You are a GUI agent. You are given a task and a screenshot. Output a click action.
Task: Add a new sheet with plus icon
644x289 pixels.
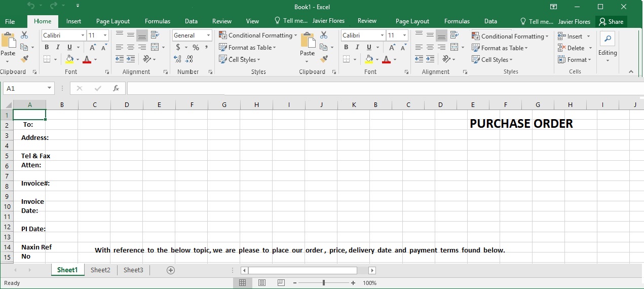coord(171,270)
